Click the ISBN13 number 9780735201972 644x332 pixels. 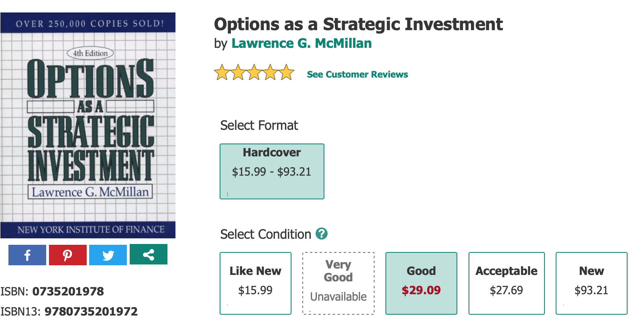pyautogui.click(x=91, y=312)
